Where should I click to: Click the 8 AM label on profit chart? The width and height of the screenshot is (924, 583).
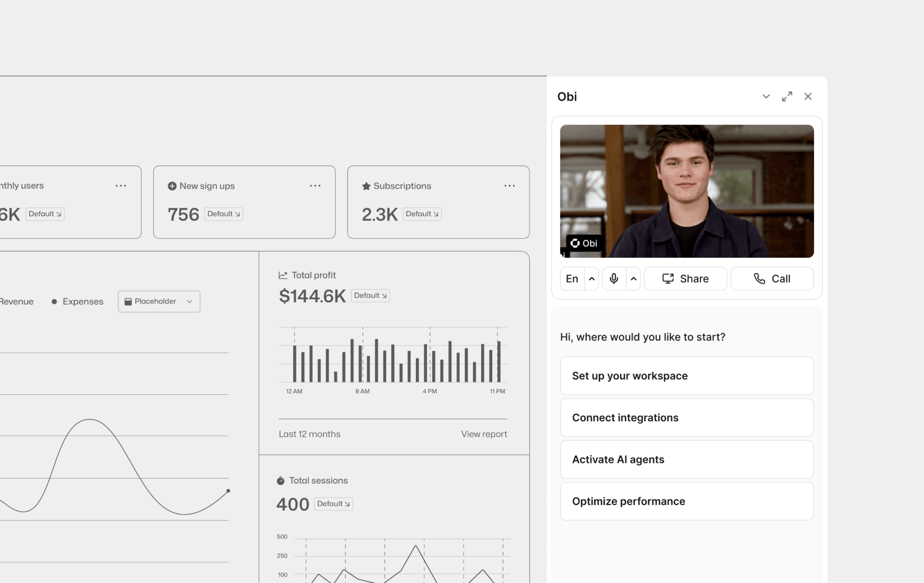point(362,391)
